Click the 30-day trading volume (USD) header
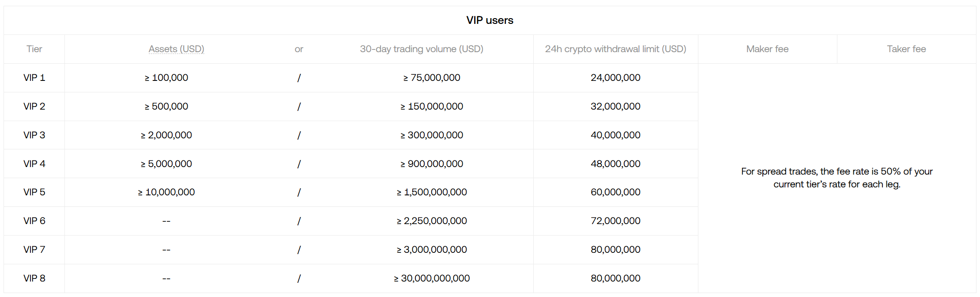The height and width of the screenshot is (297, 980). (x=421, y=49)
